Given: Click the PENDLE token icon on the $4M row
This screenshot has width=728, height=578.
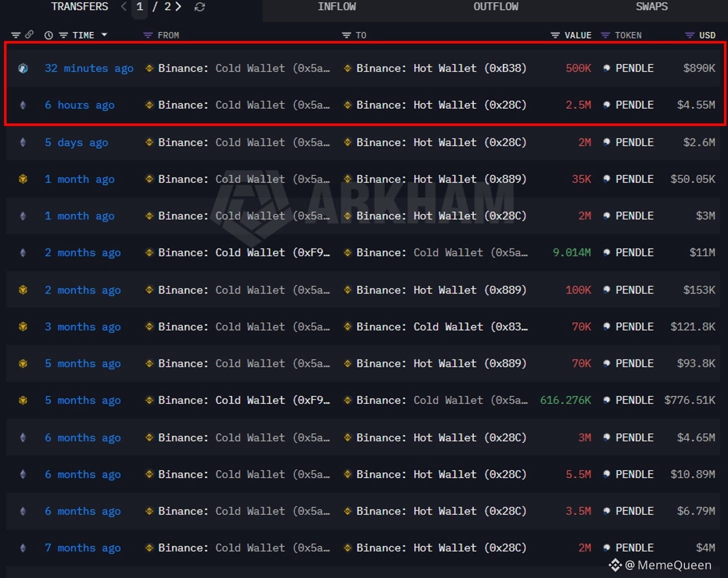Looking at the screenshot, I should (x=606, y=548).
